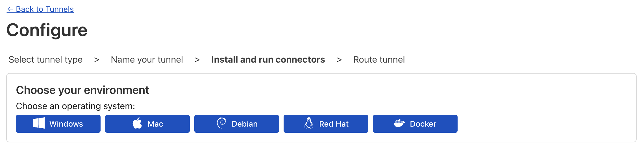Click the Choose your environment heading

click(82, 90)
